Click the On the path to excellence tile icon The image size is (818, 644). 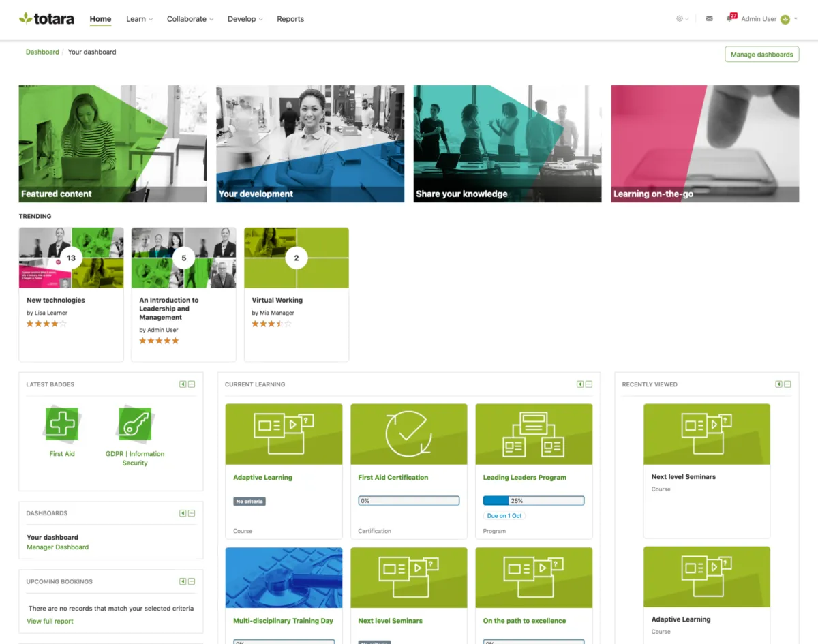pyautogui.click(x=534, y=577)
